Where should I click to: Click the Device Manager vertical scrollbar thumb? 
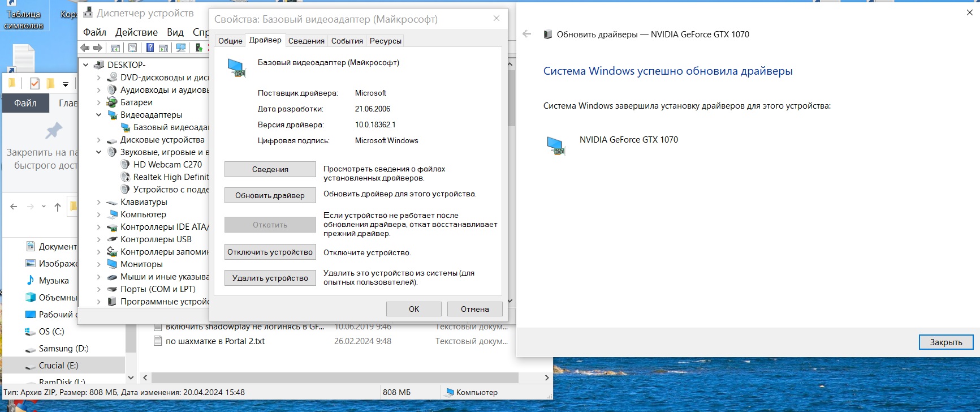(x=511, y=98)
